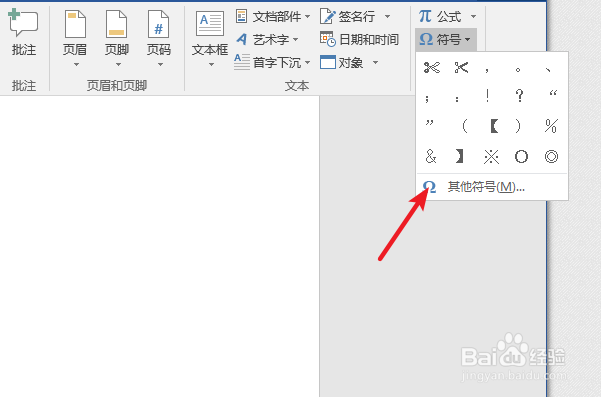
Task: Insert the comma symbol
Action: click(x=487, y=70)
